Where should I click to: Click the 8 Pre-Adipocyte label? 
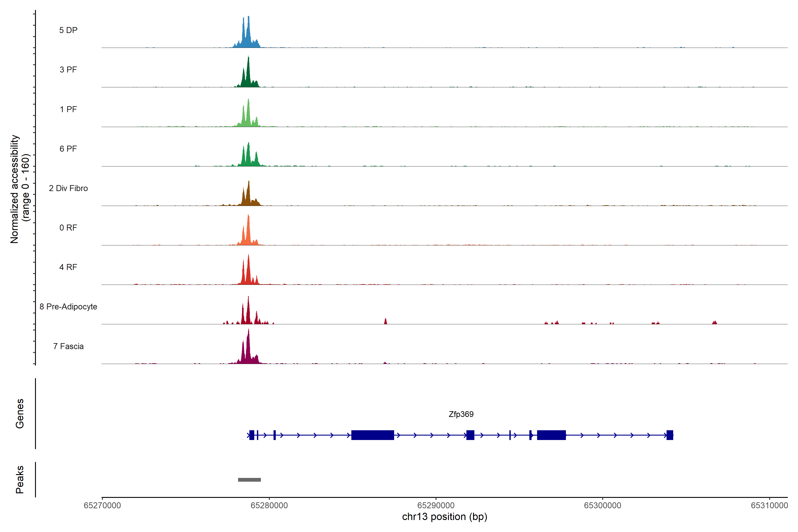68,307
